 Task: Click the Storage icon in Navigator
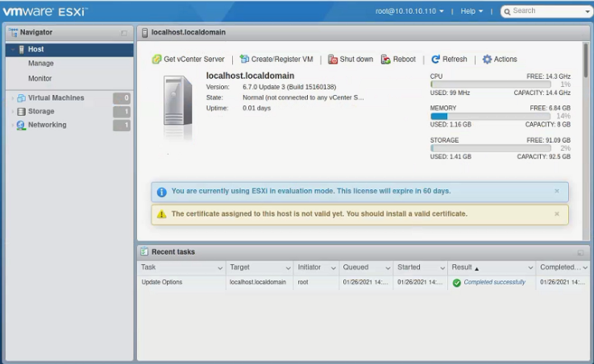pos(21,111)
